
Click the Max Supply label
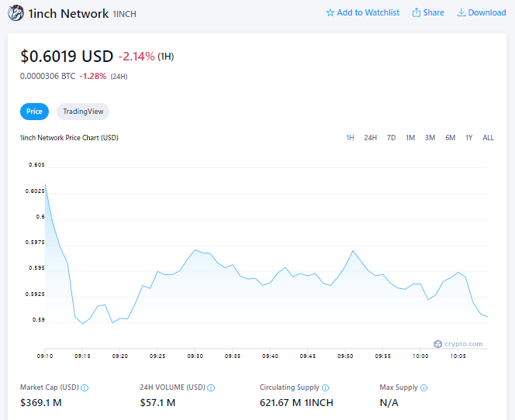click(399, 387)
